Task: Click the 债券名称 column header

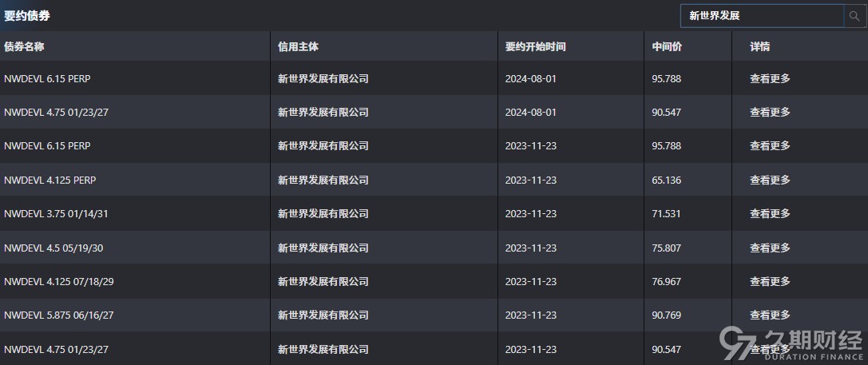Action: 24,47
